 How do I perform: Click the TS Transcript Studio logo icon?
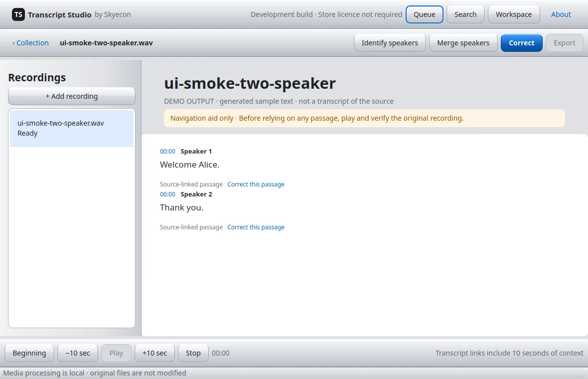pyautogui.click(x=18, y=14)
